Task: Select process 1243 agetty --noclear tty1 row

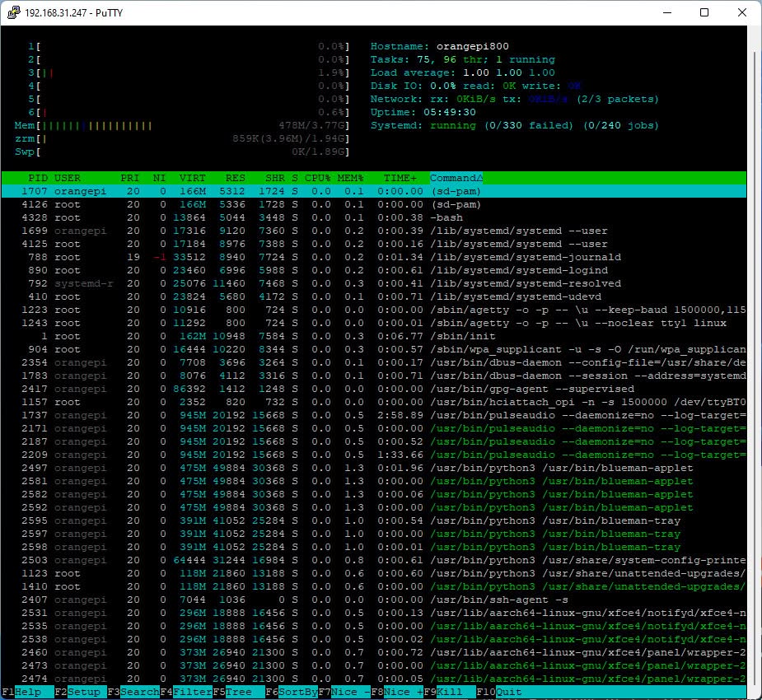Action: coord(374,323)
